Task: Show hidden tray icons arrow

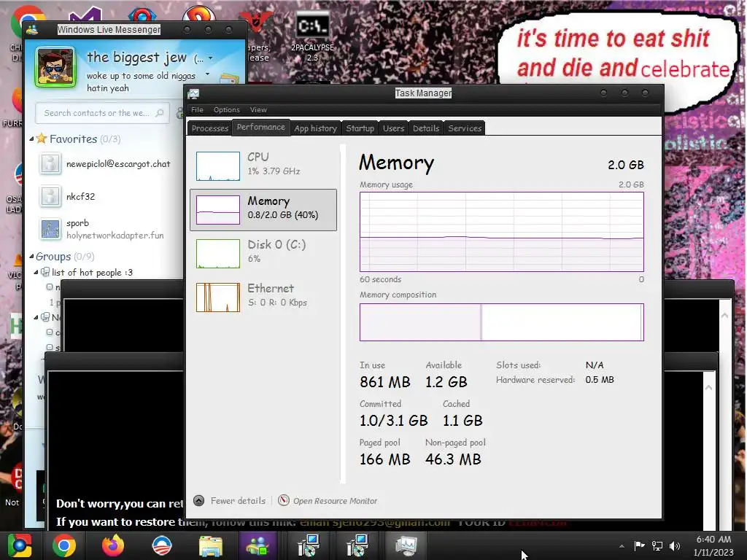Action: tap(622, 545)
